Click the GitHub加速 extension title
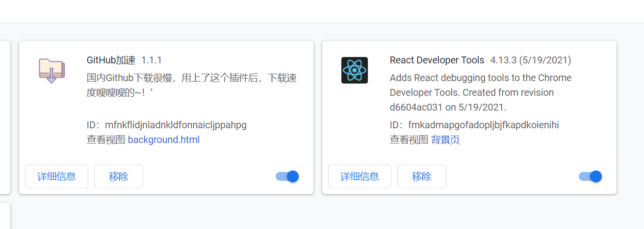The width and height of the screenshot is (644, 229). point(111,60)
